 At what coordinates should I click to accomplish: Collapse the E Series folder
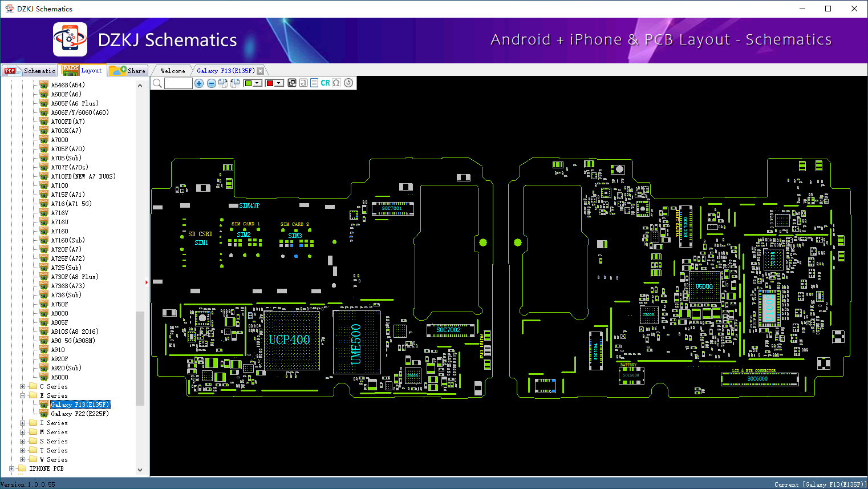(23, 395)
